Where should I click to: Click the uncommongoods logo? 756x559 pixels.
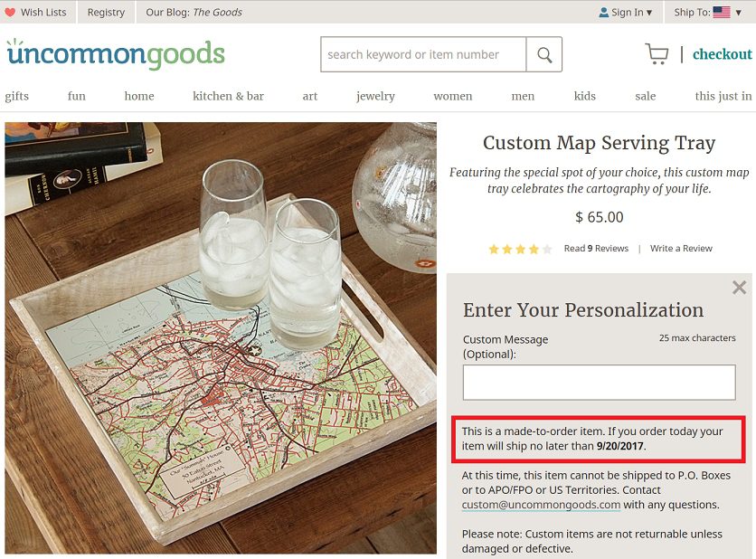coord(116,54)
